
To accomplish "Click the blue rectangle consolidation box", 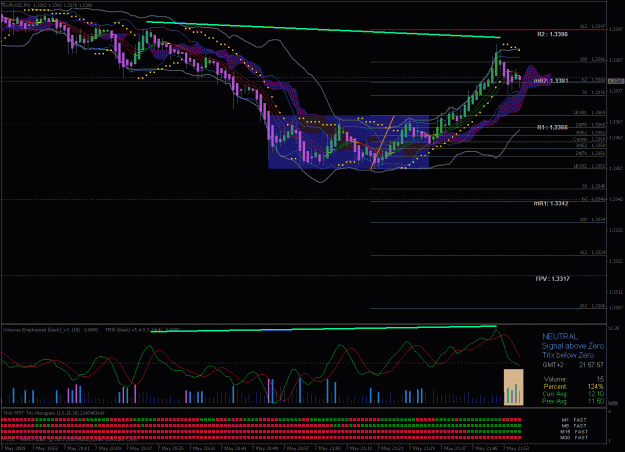I will tap(349, 141).
